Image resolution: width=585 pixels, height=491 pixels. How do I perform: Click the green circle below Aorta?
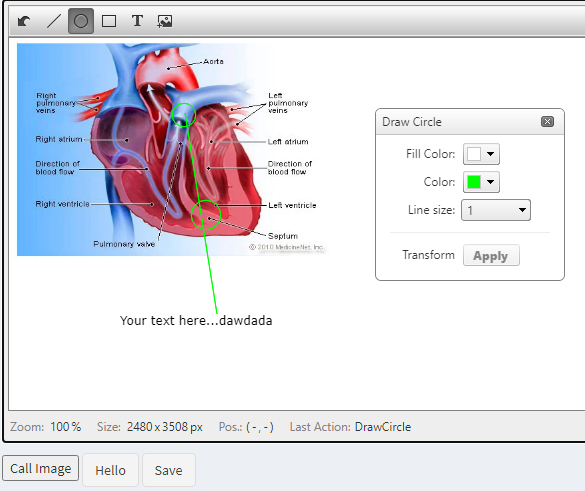pyautogui.click(x=184, y=115)
